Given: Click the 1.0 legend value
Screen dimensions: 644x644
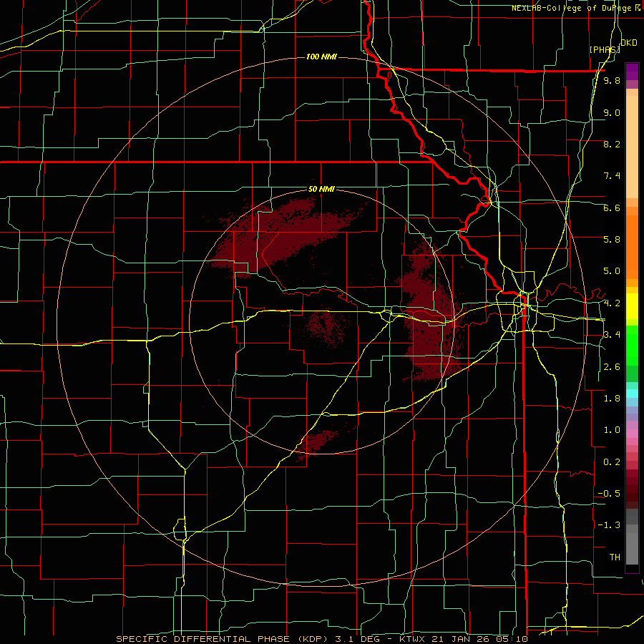Looking at the screenshot, I should coord(612,431).
